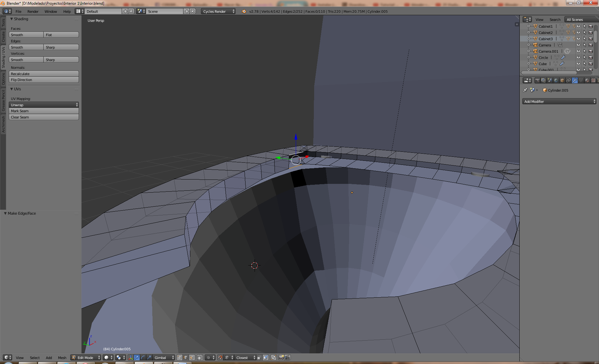Image resolution: width=599 pixels, height=364 pixels.
Task: Select the Scale manipulator icon
Action: coord(149,357)
